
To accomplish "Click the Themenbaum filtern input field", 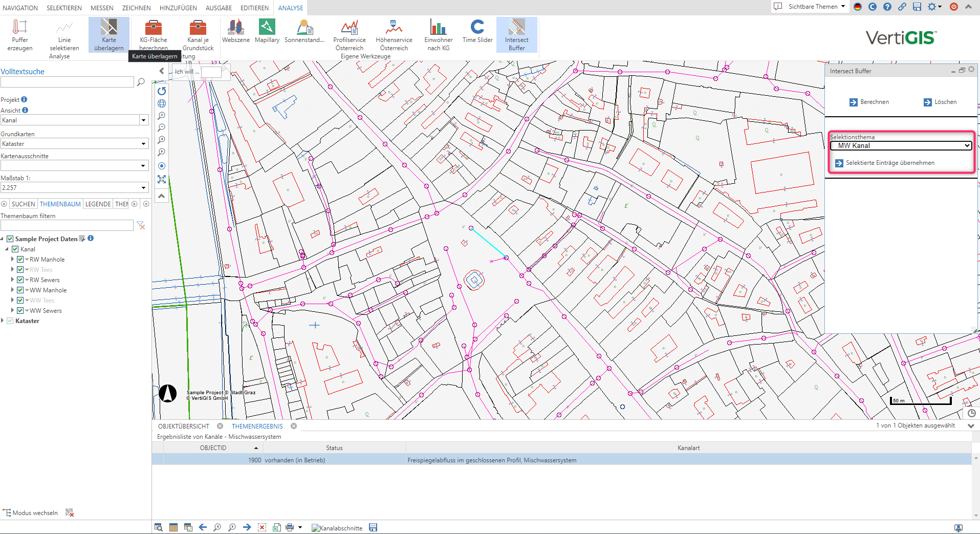I will point(67,225).
